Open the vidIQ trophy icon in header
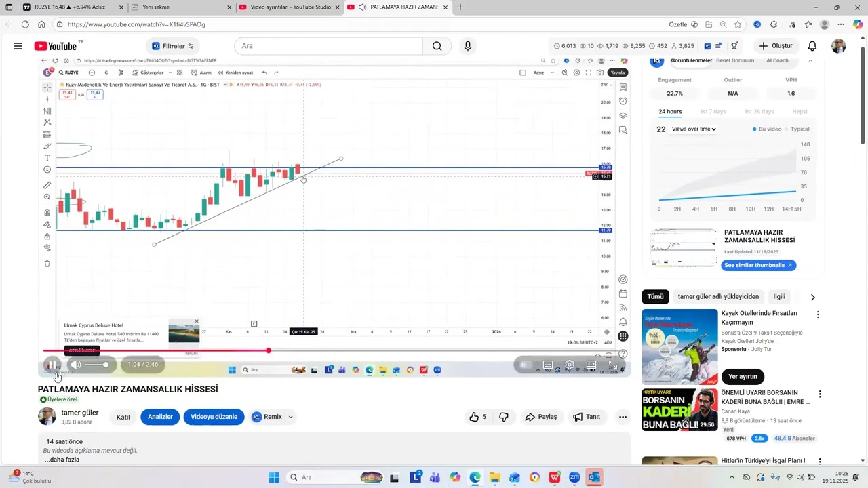This screenshot has height=488, width=868. tap(734, 46)
